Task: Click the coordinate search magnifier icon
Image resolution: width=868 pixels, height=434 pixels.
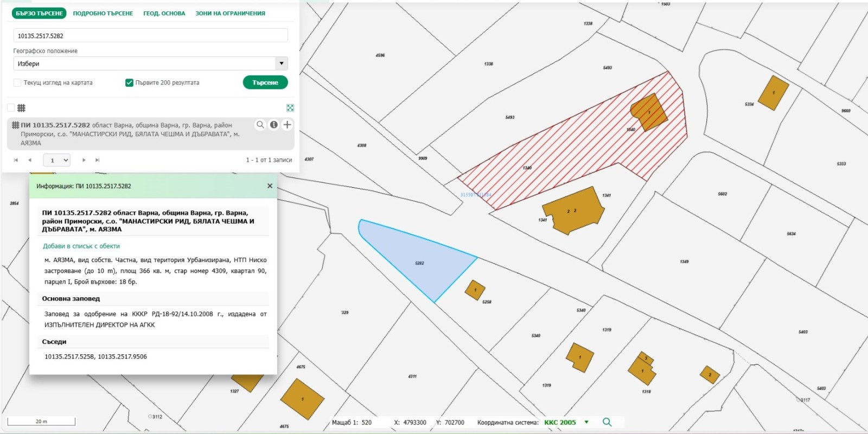Action: click(x=607, y=422)
